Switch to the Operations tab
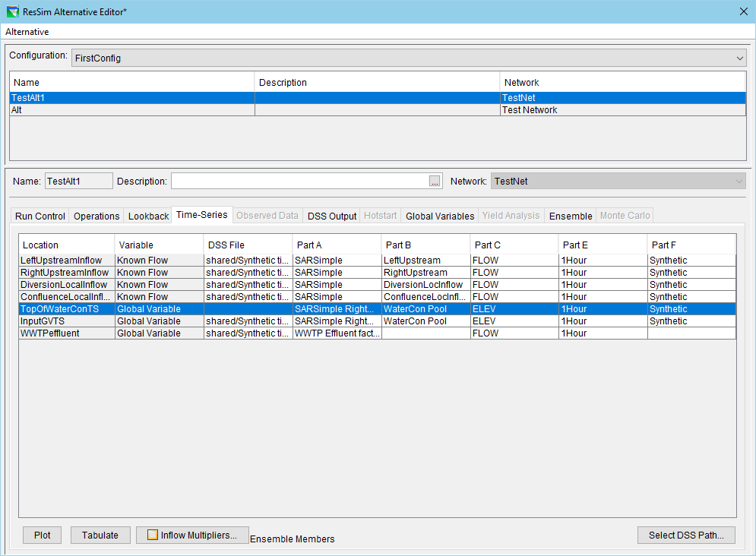756x556 pixels. 96,216
